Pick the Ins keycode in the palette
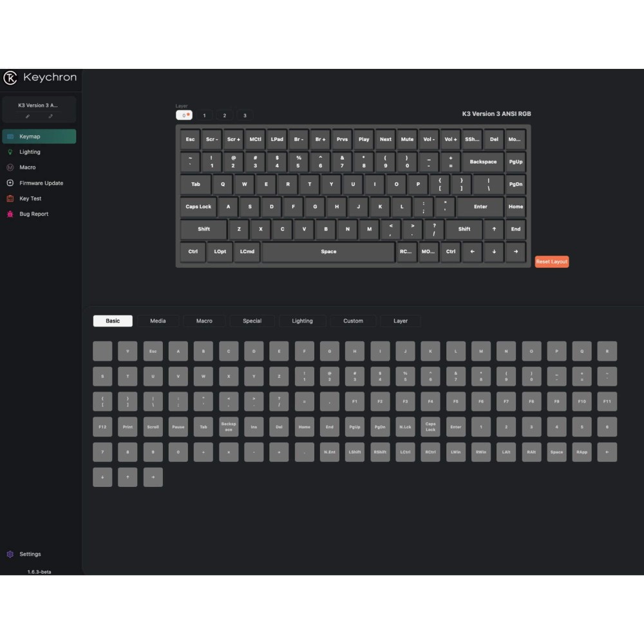Viewport: 644px width, 644px height. (x=254, y=427)
